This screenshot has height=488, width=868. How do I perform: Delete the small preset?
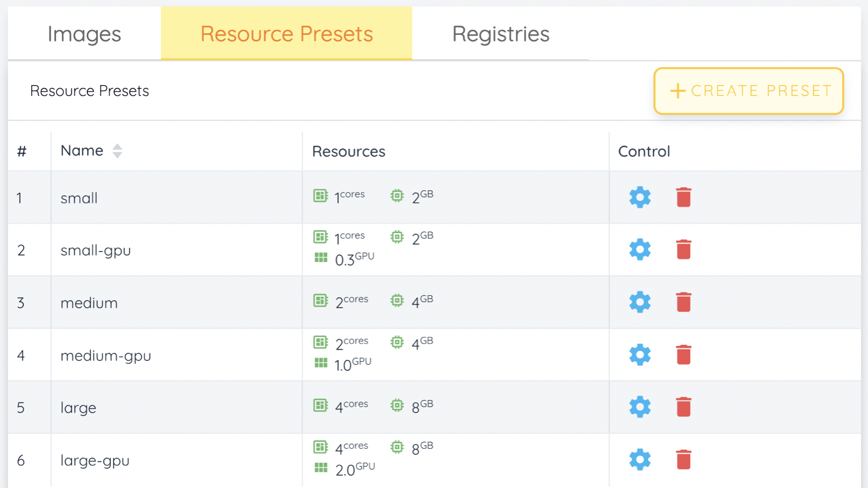click(x=683, y=197)
